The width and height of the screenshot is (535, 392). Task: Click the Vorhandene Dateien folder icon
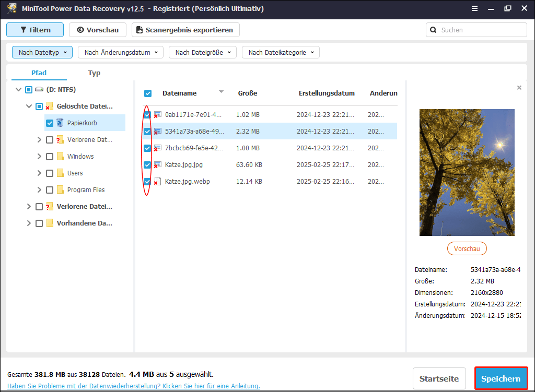[x=50, y=223]
